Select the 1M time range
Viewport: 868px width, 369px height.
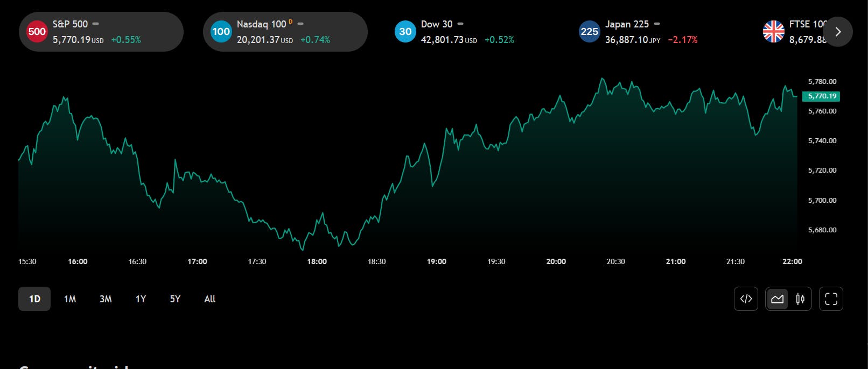pyautogui.click(x=70, y=299)
